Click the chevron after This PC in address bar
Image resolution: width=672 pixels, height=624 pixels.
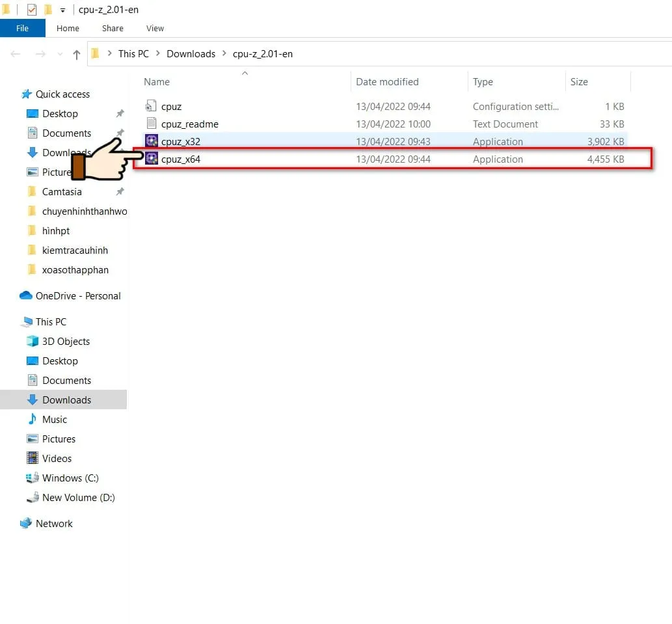[158, 54]
